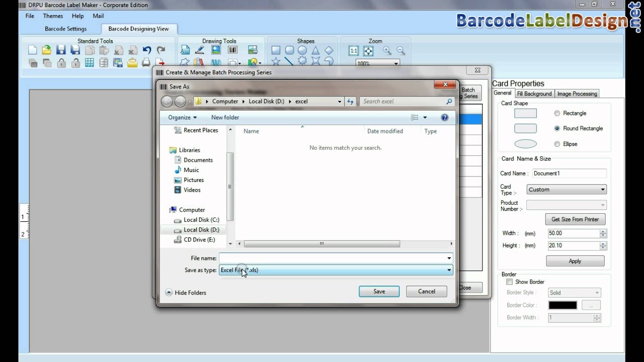Click the grid icon in Standard Tools
Viewport: 644px width, 362px height.
tap(90, 63)
